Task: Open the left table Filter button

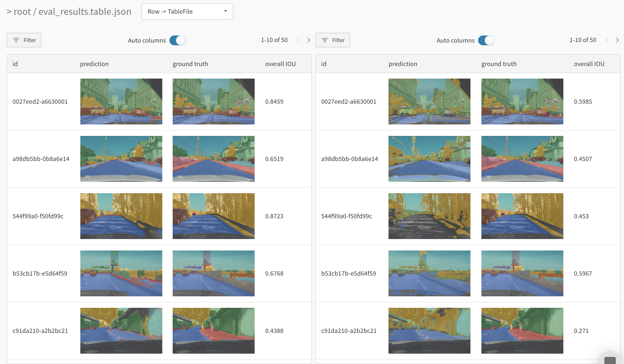Action: [x=24, y=40]
